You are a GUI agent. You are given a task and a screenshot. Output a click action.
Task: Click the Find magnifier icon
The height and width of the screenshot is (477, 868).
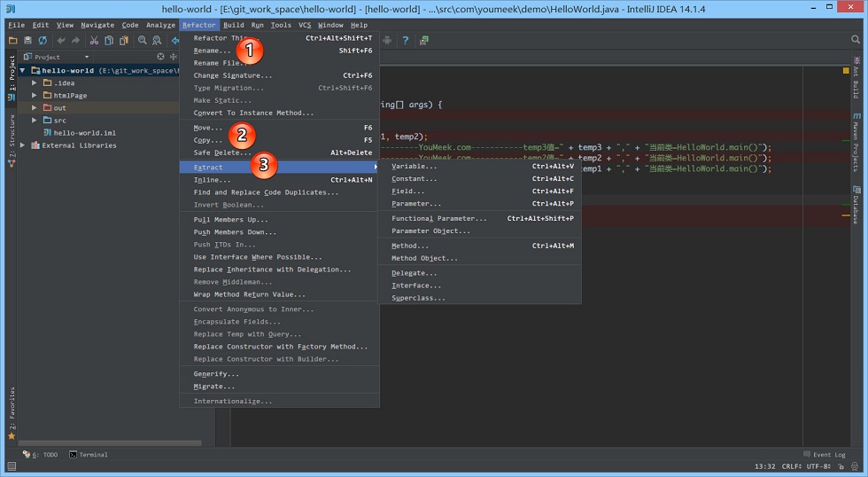click(x=143, y=41)
